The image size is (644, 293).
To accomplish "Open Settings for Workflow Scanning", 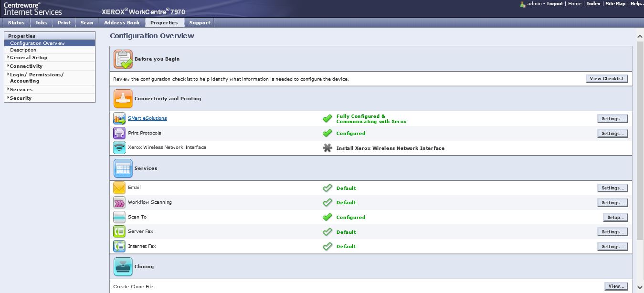I will pyautogui.click(x=612, y=203).
